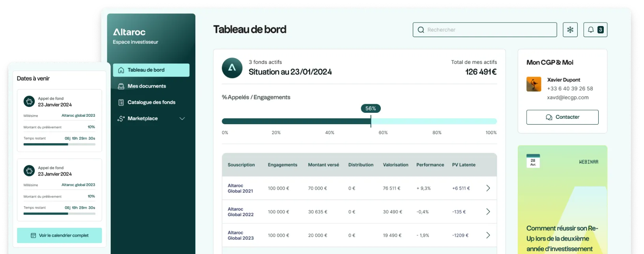Click phone number +33 6 40 39 26 58
The image size is (644, 254).
tap(570, 89)
